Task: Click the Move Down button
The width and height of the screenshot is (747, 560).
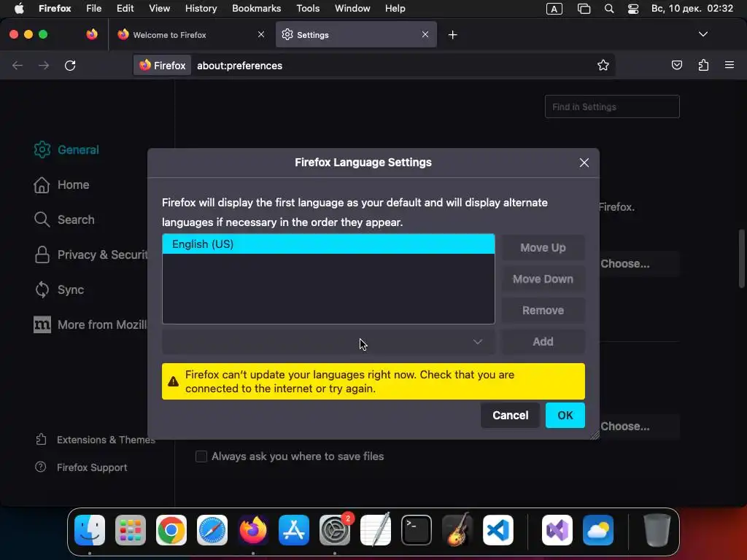Action: click(543, 279)
